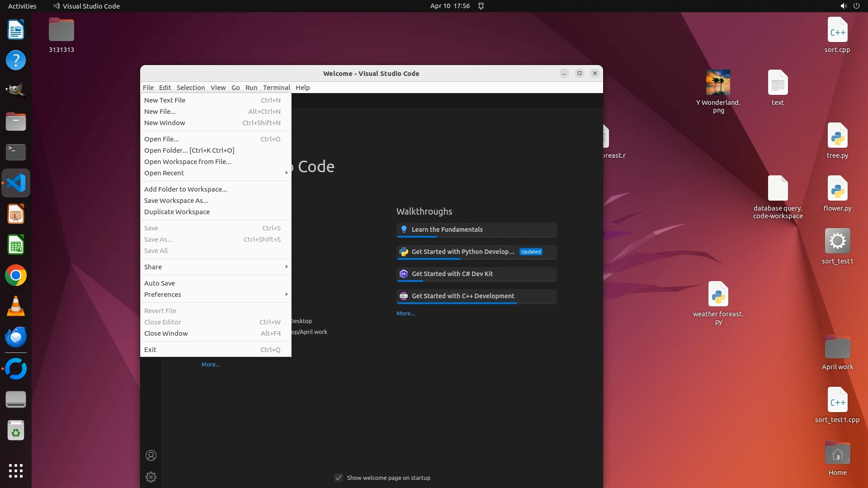This screenshot has height=488, width=868.
Task: Toggle Auto Save in File menu
Action: (160, 283)
